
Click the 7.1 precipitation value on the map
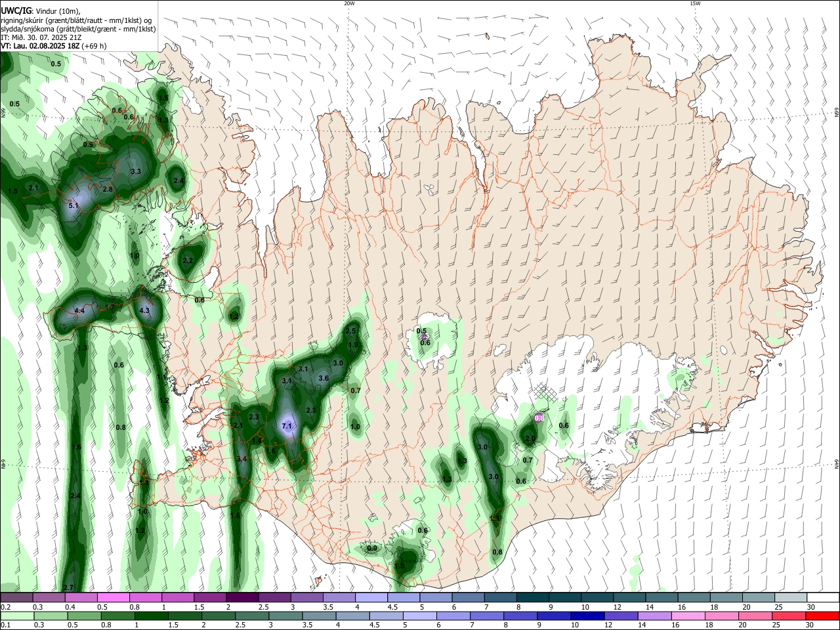(x=287, y=427)
